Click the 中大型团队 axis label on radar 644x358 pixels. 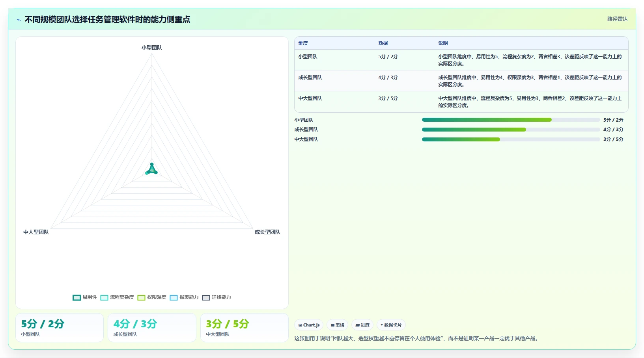(x=36, y=232)
